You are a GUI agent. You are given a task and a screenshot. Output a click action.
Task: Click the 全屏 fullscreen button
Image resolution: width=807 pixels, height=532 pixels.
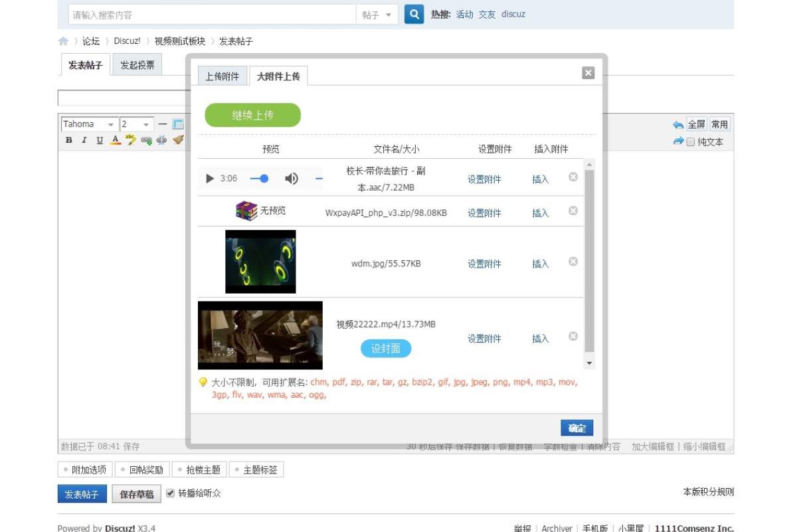[696, 124]
